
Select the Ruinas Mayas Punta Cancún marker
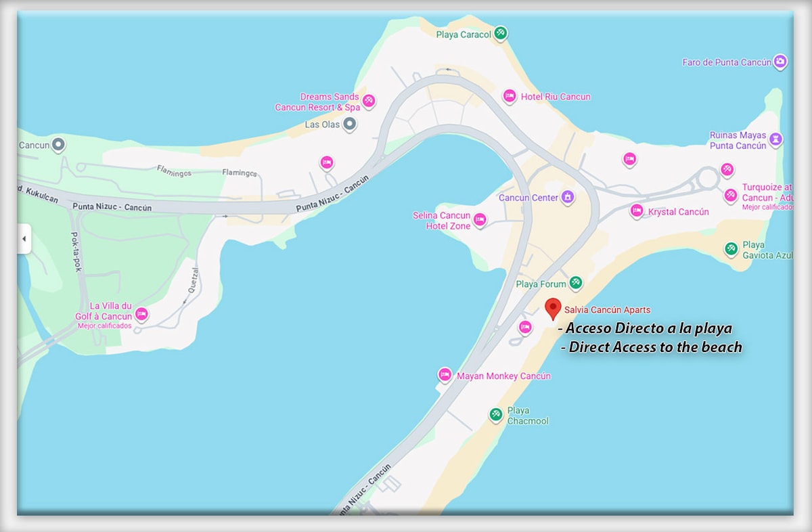[775, 140]
